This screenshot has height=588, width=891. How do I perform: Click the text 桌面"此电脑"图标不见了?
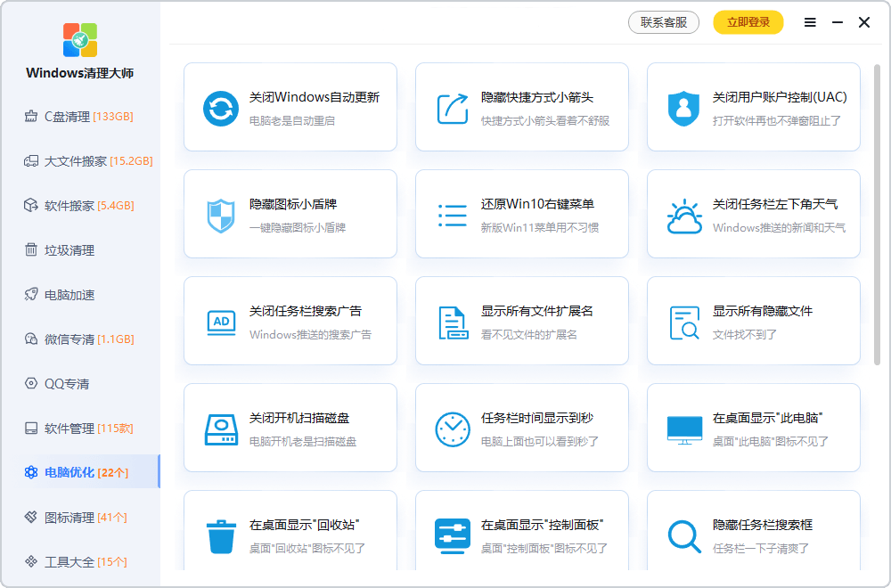click(x=771, y=441)
